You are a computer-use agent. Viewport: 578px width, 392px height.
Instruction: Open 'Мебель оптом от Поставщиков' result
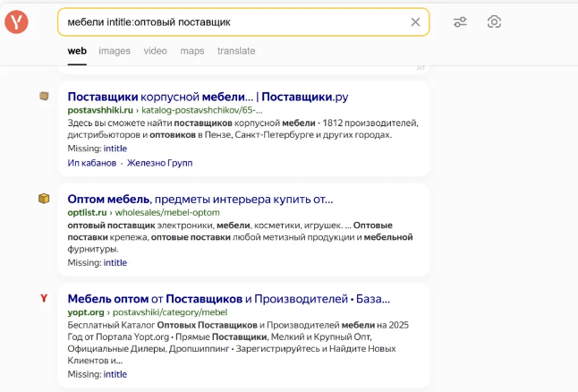point(228,298)
